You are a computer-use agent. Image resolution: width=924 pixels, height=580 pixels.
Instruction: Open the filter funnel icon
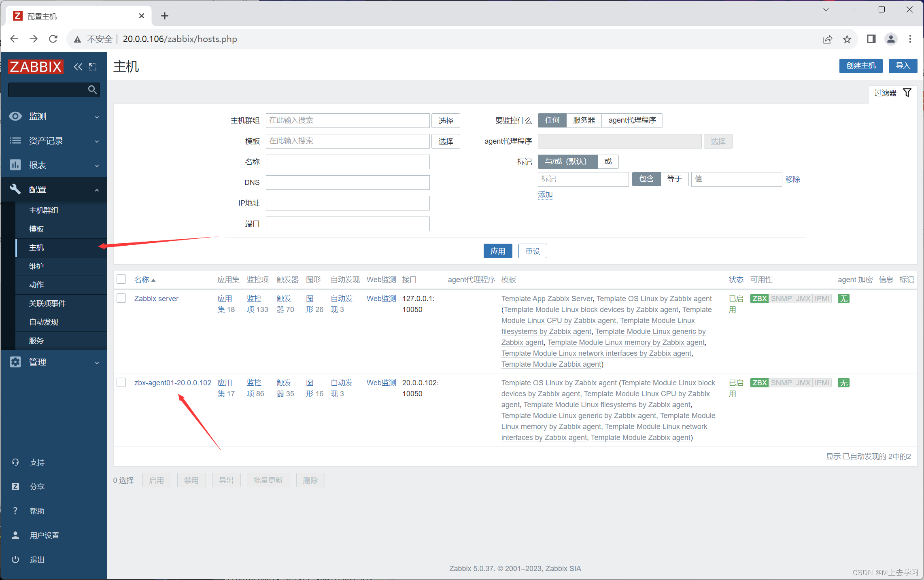tap(907, 93)
